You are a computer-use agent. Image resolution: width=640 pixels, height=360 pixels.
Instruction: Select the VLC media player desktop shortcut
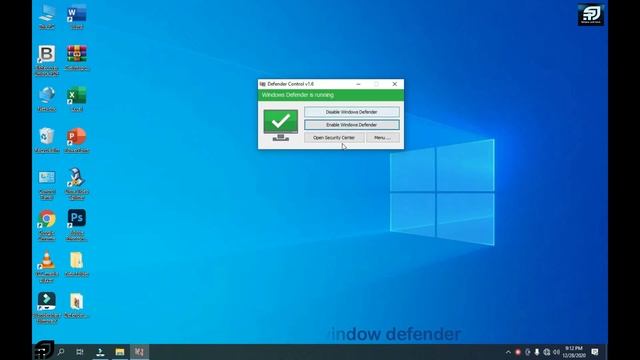click(47, 267)
